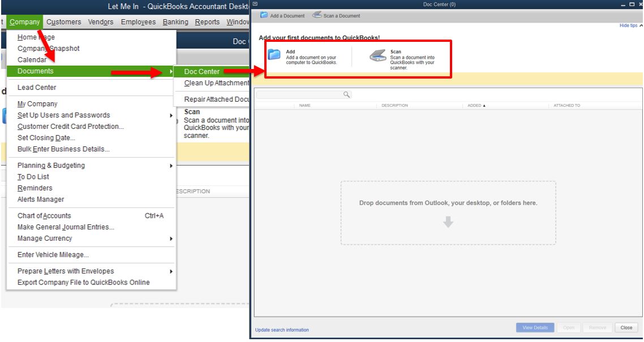Open the Customers menu
This screenshot has height=342, width=644.
(x=63, y=22)
